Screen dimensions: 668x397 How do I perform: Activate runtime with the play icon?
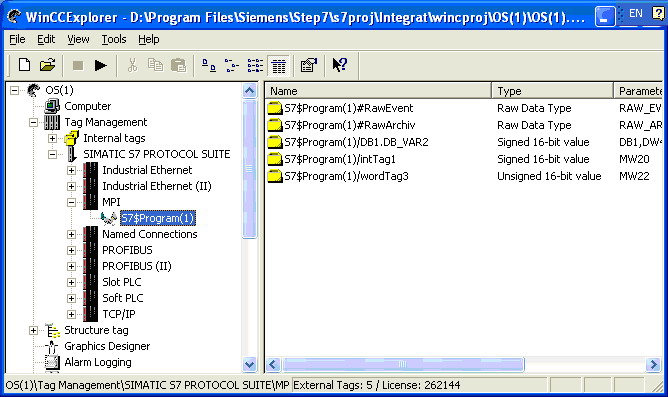(x=101, y=66)
